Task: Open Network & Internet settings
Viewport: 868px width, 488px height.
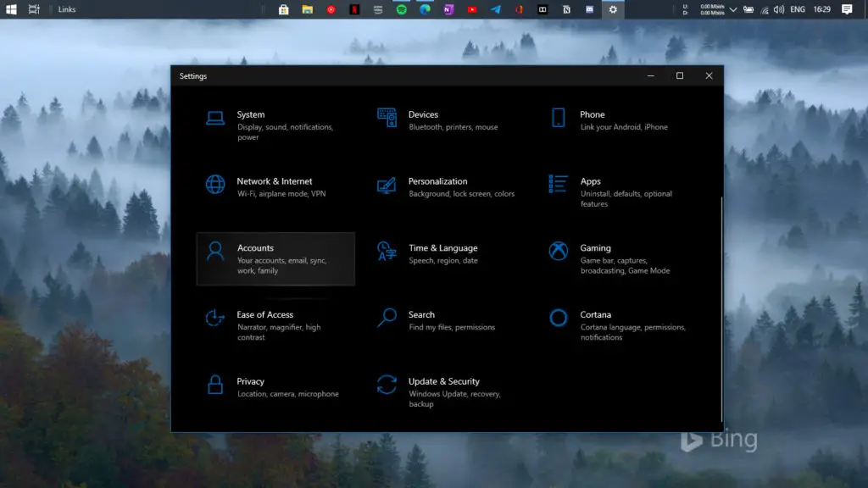Action: (x=271, y=186)
